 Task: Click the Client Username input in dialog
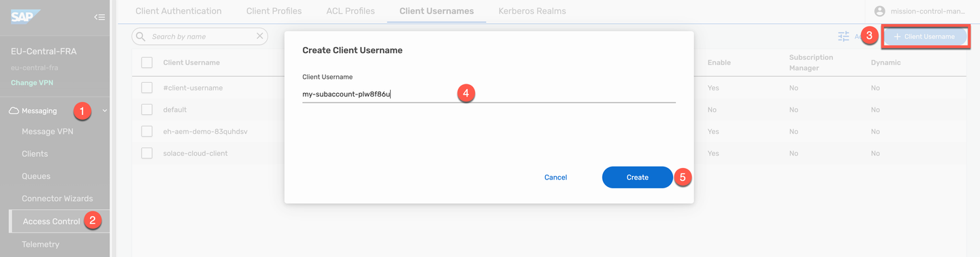coord(489,94)
